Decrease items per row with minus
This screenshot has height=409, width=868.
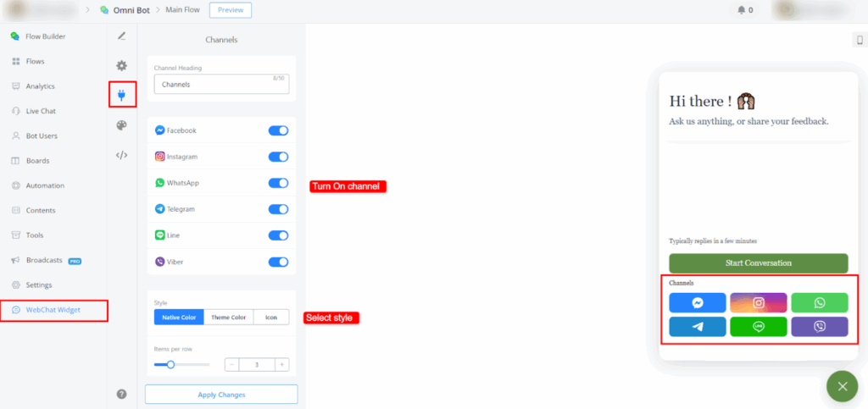tap(232, 364)
